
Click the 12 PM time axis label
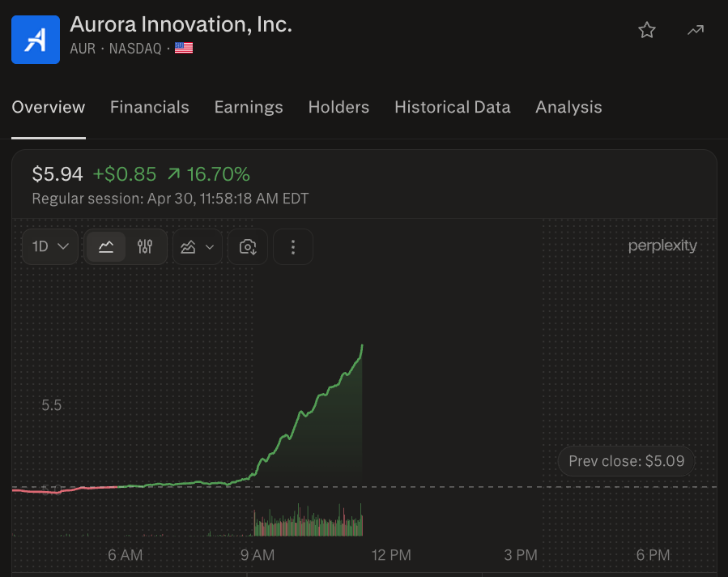[391, 554]
